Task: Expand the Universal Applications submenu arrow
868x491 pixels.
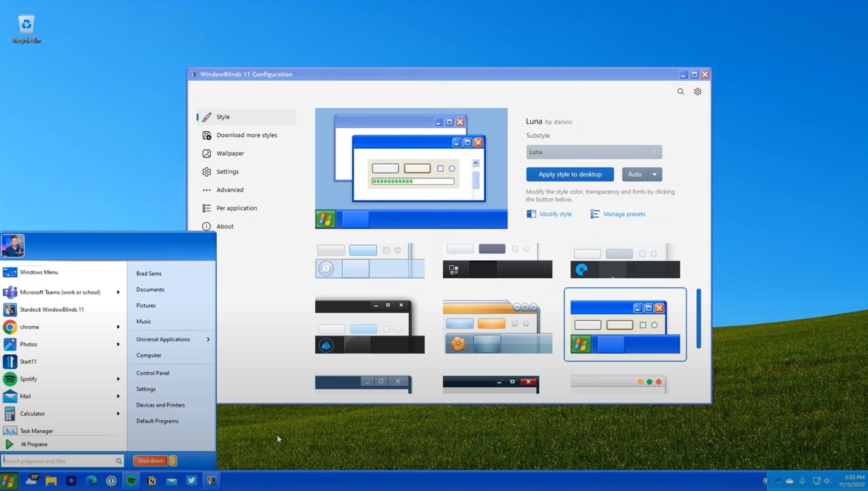Action: pos(208,339)
